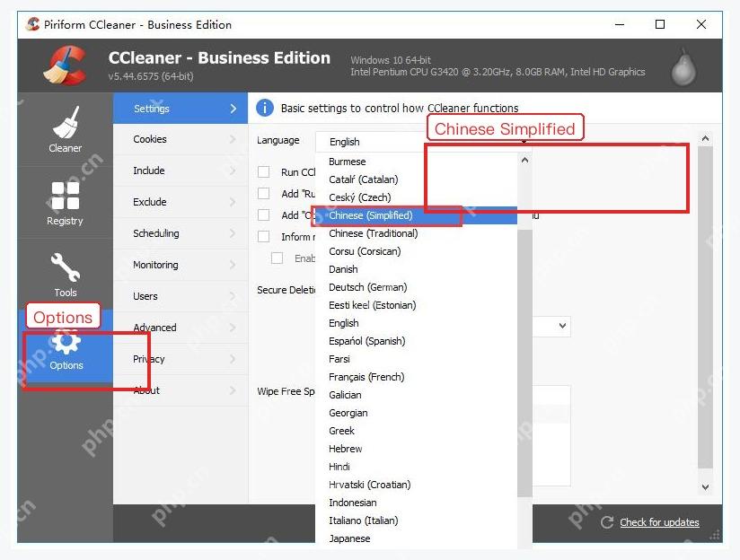Image resolution: width=740 pixels, height=560 pixels.
Task: Open the Privacy options tab
Action: (x=181, y=359)
